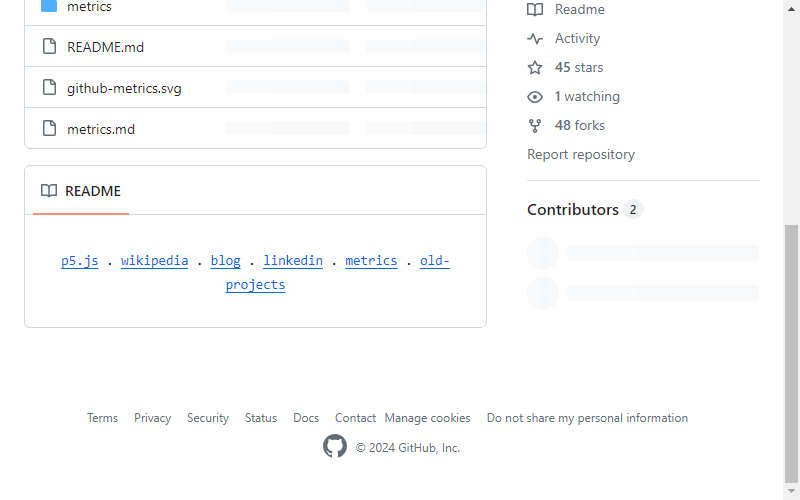The image size is (800, 500).
Task: Click the eye icon beside 1 watching
Action: 535,96
